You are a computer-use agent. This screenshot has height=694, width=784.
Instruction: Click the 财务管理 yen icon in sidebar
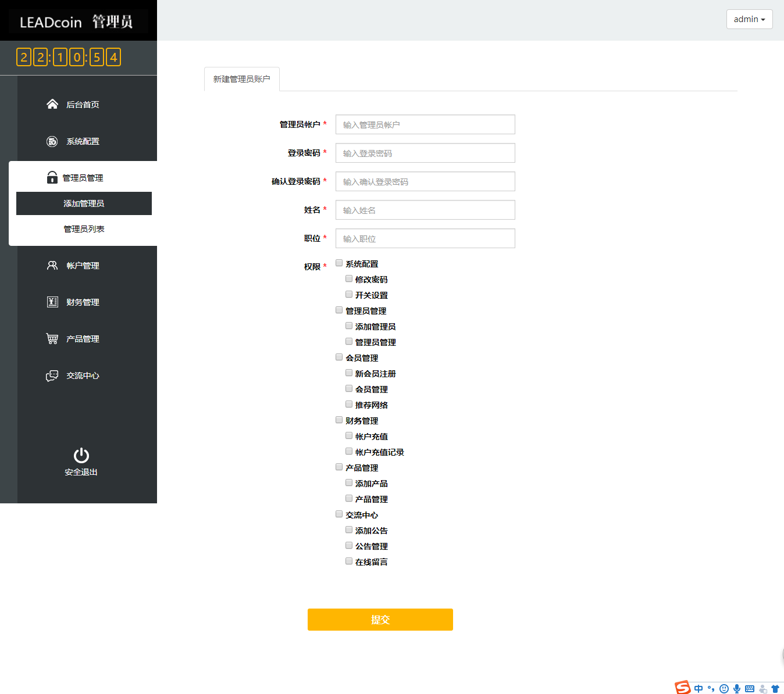point(52,302)
